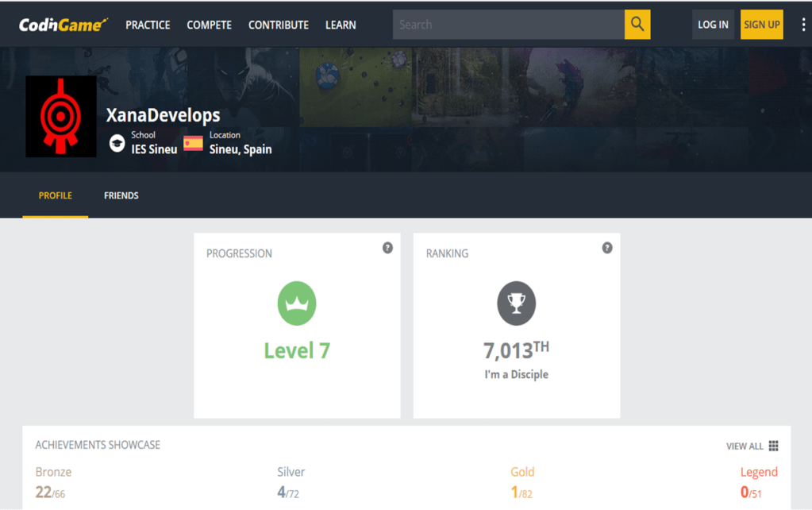
Task: Open the Contribute menu
Action: pos(279,25)
